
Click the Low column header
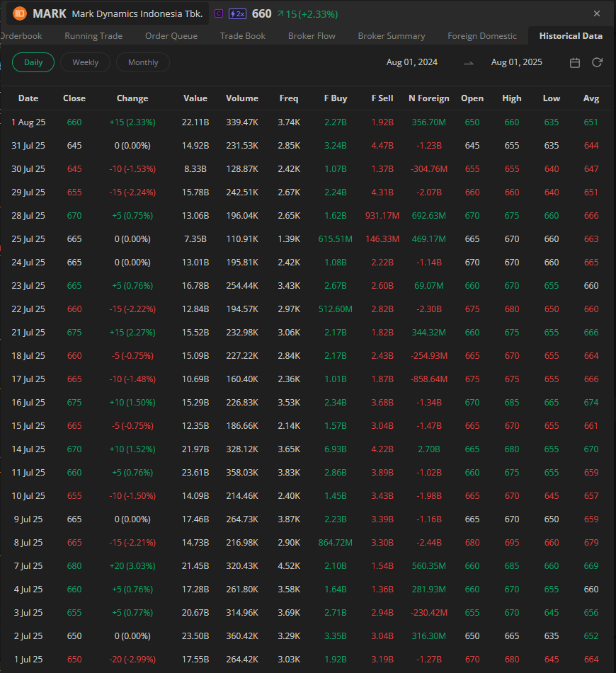552,98
